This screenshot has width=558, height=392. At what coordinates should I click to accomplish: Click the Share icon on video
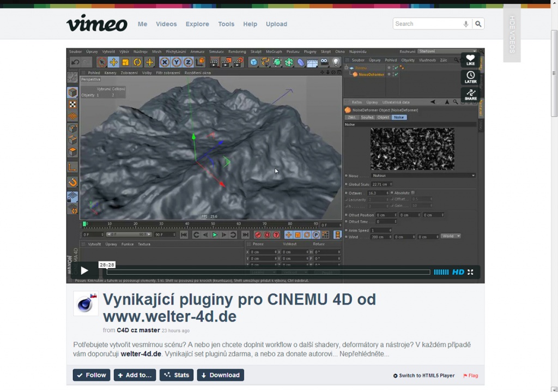(x=470, y=94)
